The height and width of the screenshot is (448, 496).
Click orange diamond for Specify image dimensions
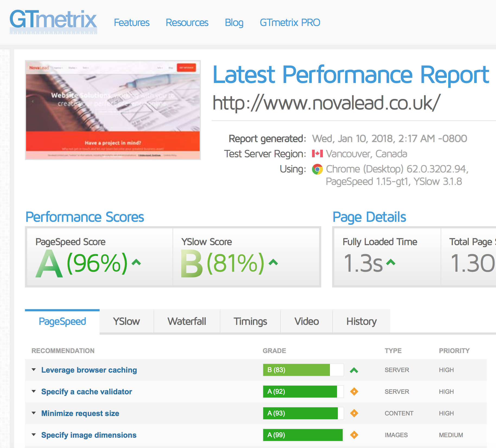click(354, 435)
